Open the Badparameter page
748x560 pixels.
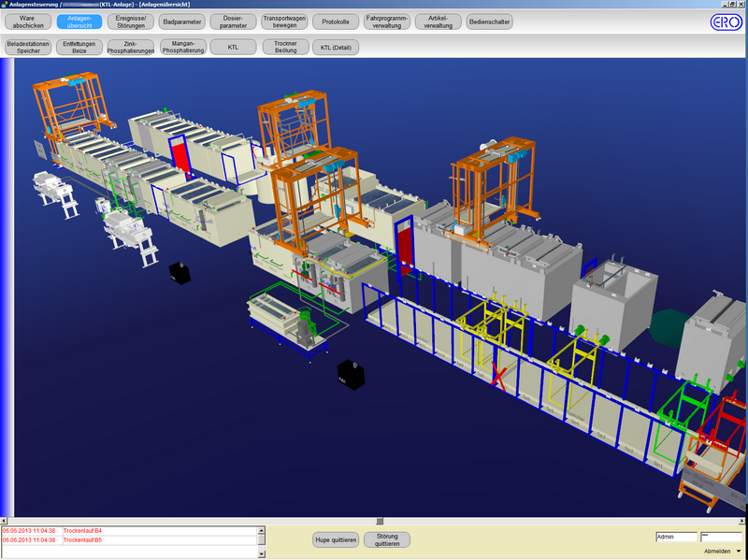[181, 22]
